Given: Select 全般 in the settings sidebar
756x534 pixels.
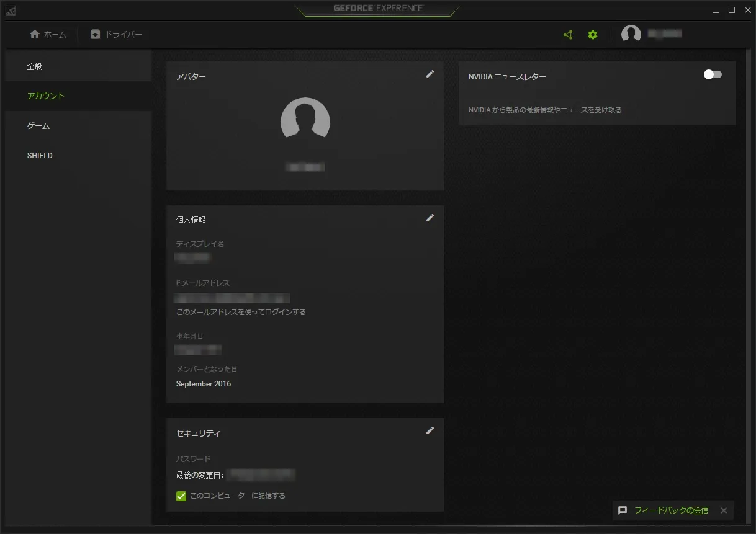Looking at the screenshot, I should point(78,66).
